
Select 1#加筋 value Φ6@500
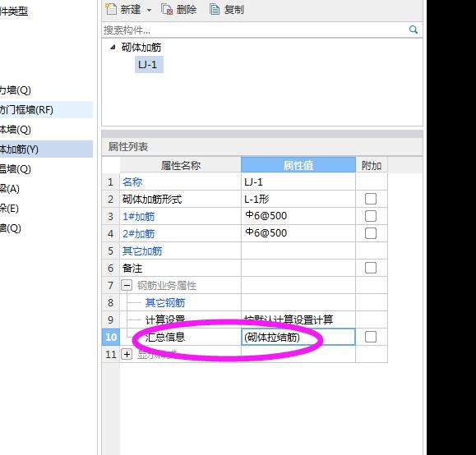pyautogui.click(x=298, y=216)
